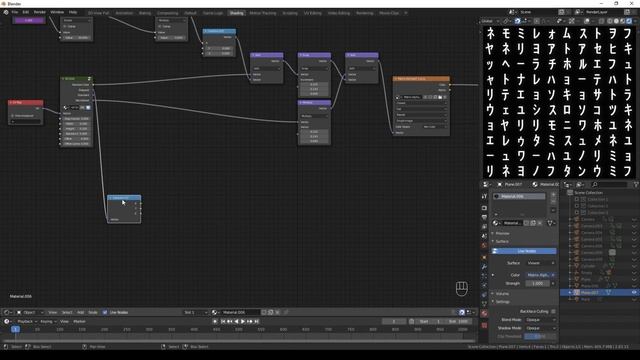Open the Render menu
This screenshot has height=360, width=640.
coord(40,12)
